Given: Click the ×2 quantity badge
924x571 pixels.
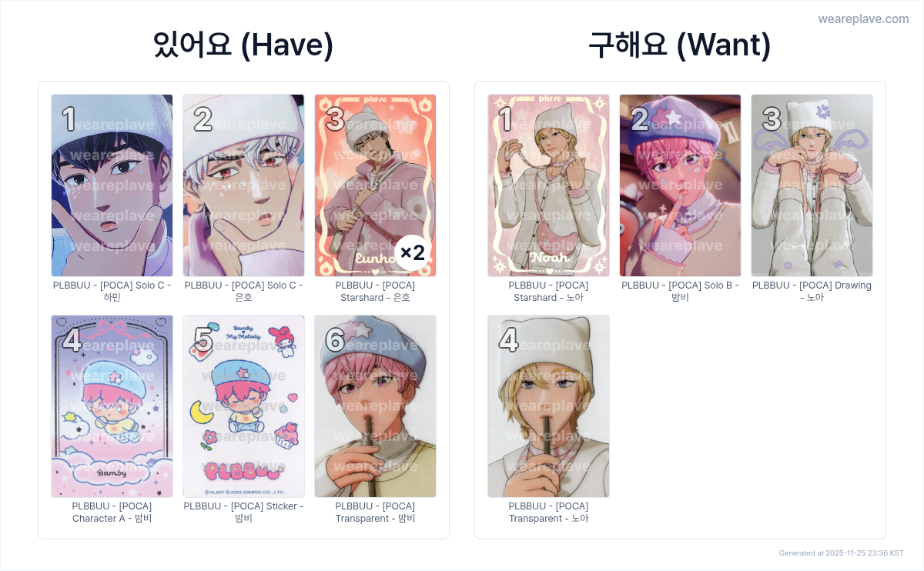Looking at the screenshot, I should [x=413, y=253].
